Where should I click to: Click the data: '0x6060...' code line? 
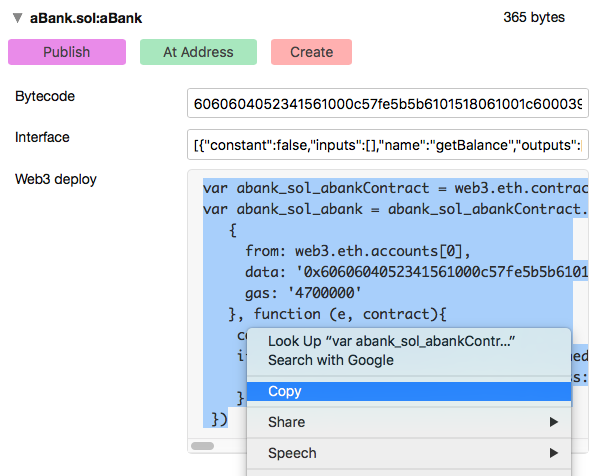coord(416,272)
